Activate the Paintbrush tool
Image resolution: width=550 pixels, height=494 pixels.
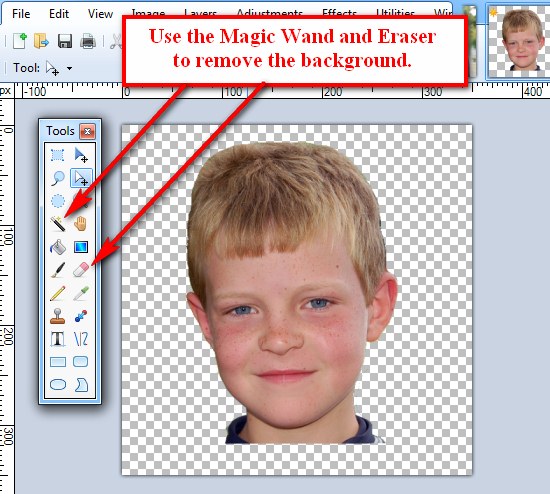tap(58, 270)
